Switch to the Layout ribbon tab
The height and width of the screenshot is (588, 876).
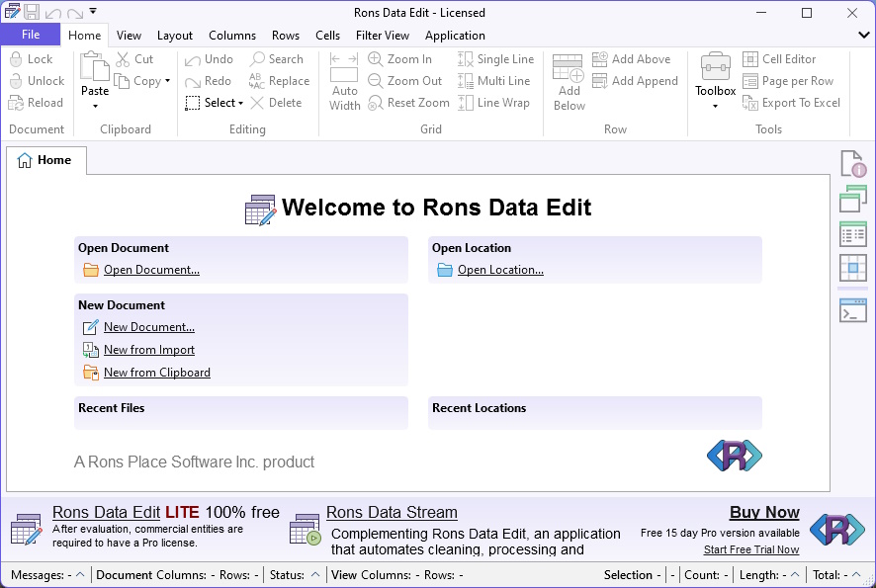tap(174, 36)
